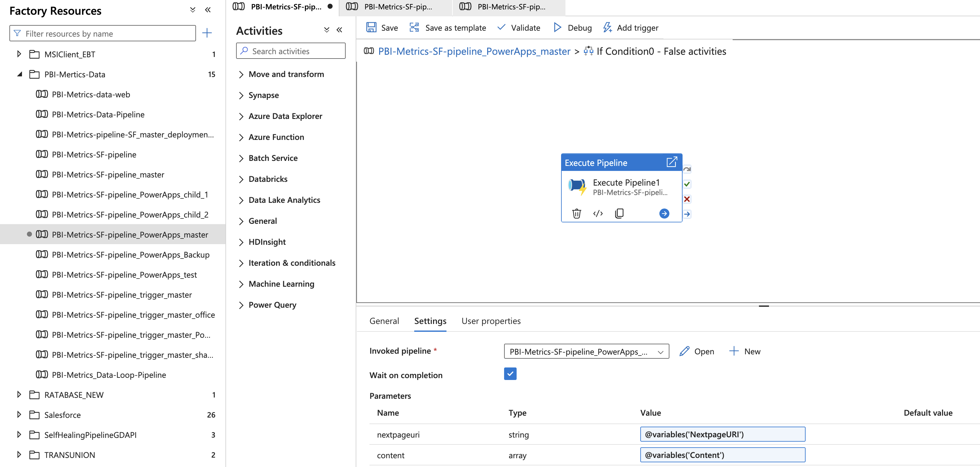Open invoked pipeline via activity header icon
Viewport: 980px width, 467px height.
[x=672, y=162]
